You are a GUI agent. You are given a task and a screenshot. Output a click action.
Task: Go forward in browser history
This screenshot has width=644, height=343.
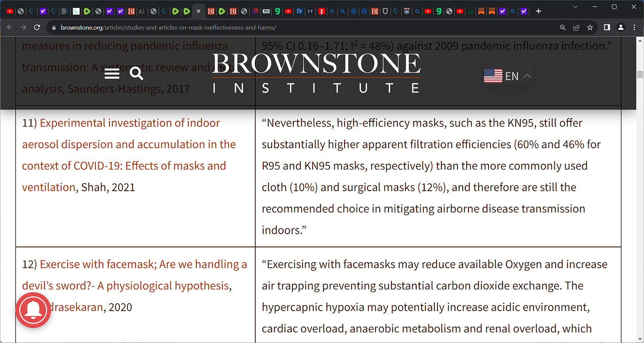pyautogui.click(x=23, y=27)
